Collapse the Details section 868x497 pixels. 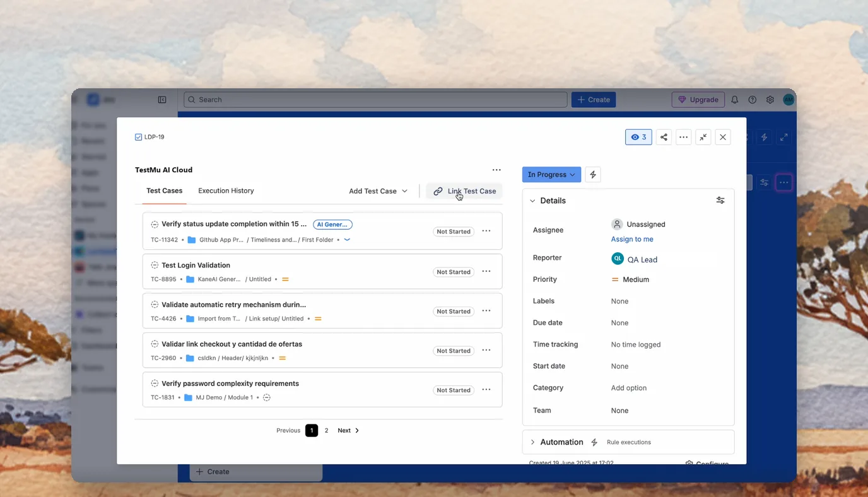tap(532, 201)
